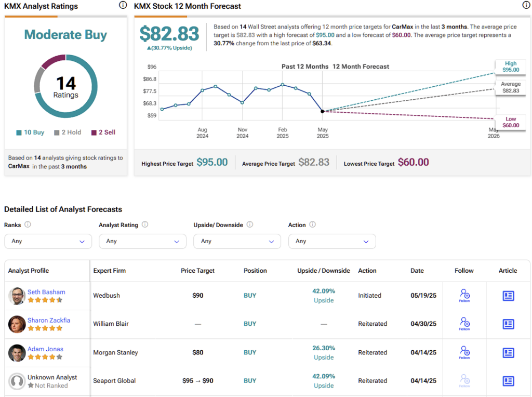
Task: Click Morgan Stanley firm name
Action: click(115, 352)
